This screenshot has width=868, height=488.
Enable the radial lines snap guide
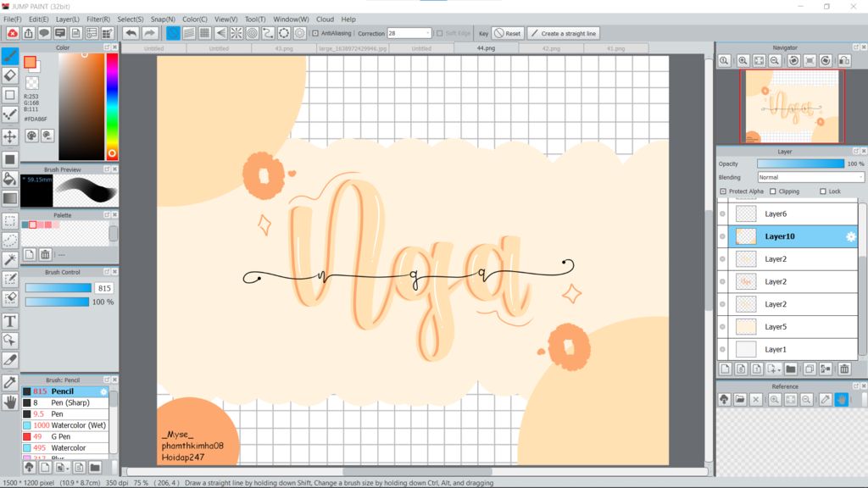[x=236, y=33]
